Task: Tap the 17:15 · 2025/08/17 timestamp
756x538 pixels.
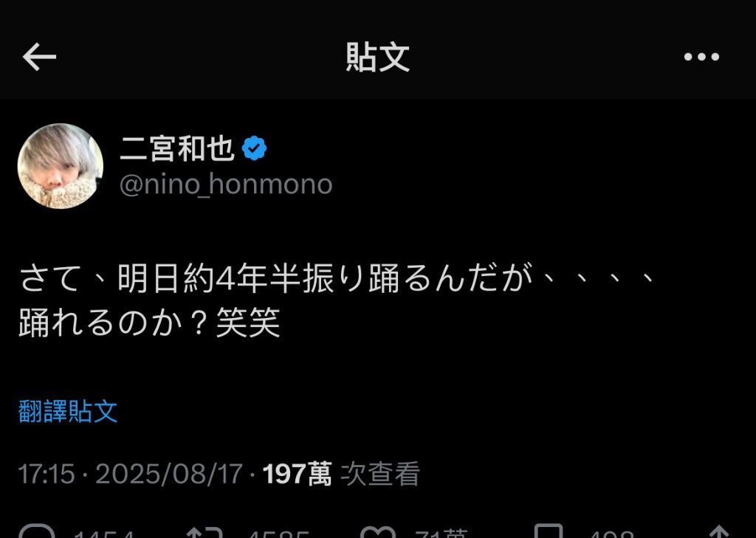Action: (130, 474)
